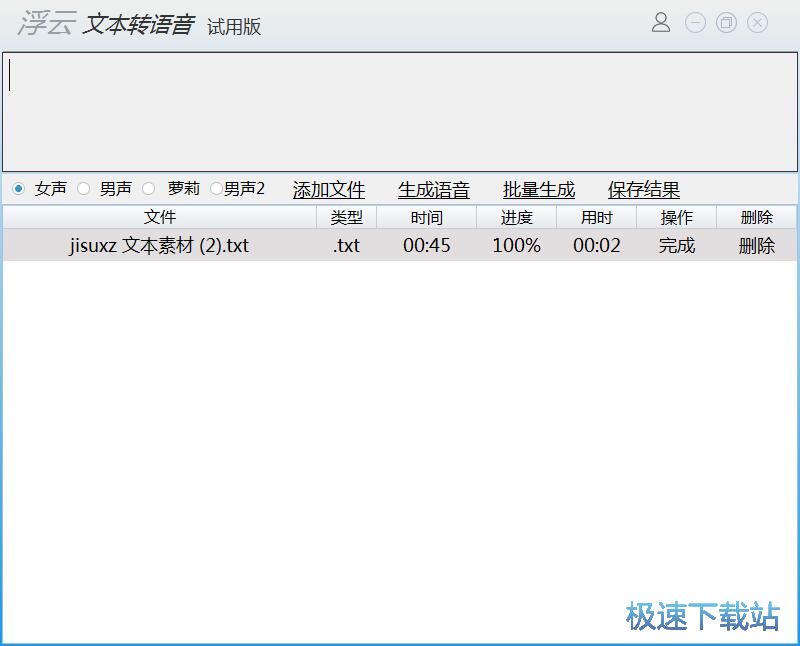
Task: Click the 试用版 trial label
Action: click(x=234, y=27)
